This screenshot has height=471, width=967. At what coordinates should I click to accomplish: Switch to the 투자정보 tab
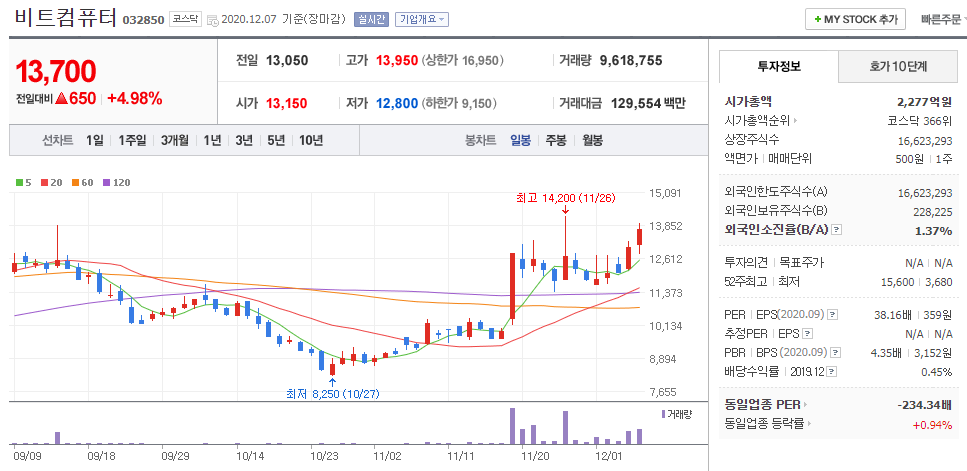pyautogui.click(x=779, y=67)
